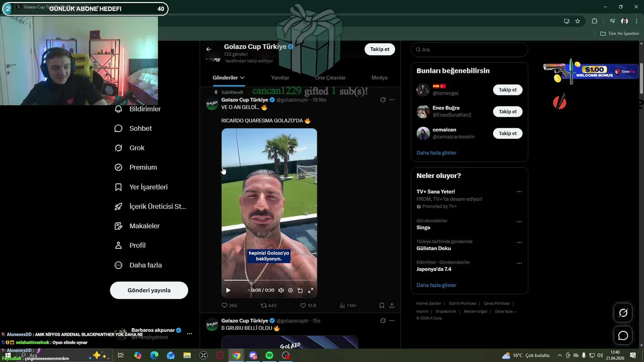
Task: Follow Golazo Cup Türkiye with Takip et
Action: point(380,49)
